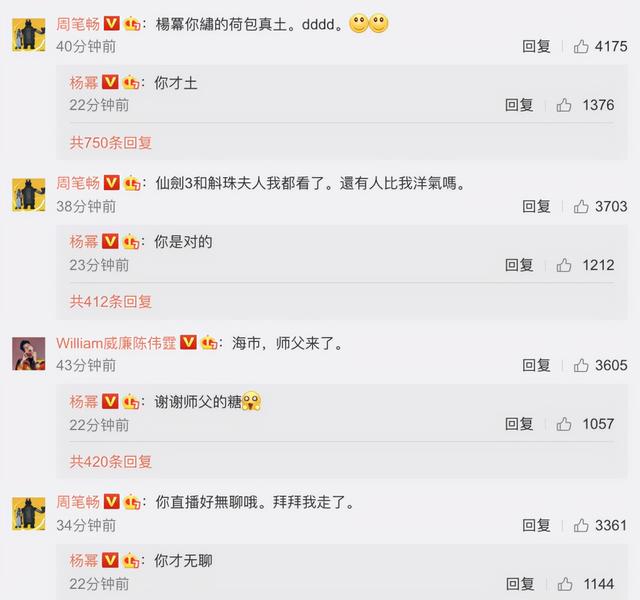Image resolution: width=640 pixels, height=600 pixels.
Task: Open 杨幂 username on '你才土' reply
Action: pos(84,83)
